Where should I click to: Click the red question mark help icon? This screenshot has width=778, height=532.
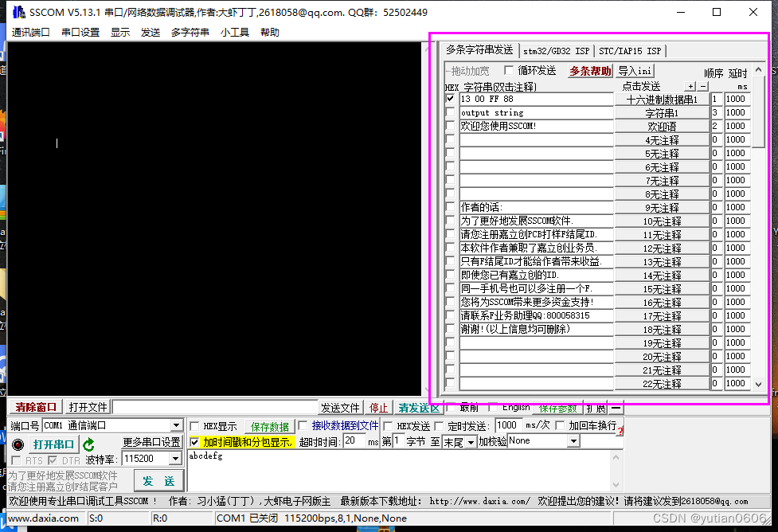click(x=620, y=431)
